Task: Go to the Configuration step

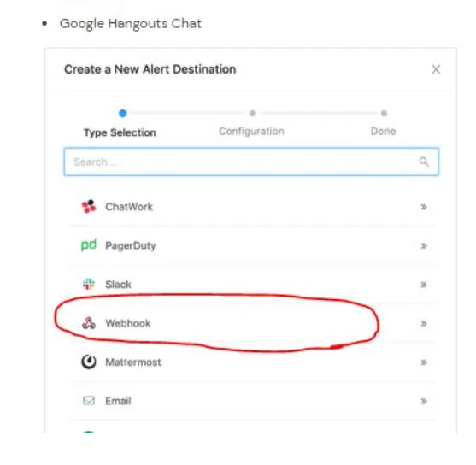Action: (251, 131)
